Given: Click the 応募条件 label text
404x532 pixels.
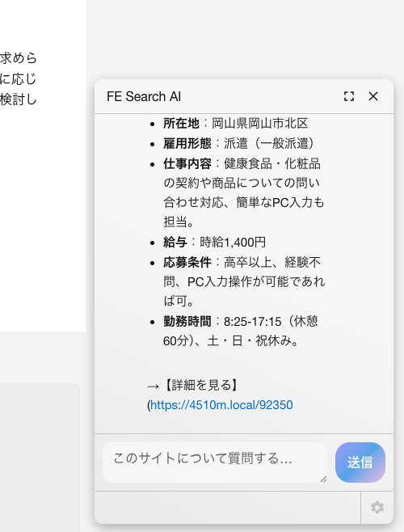Looking at the screenshot, I should pos(187,262).
